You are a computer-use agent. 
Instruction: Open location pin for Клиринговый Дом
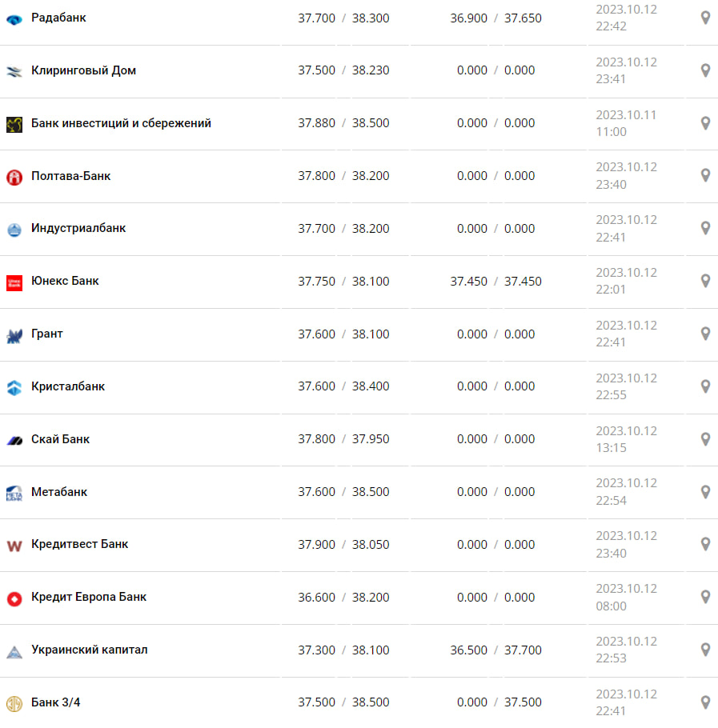tap(705, 70)
